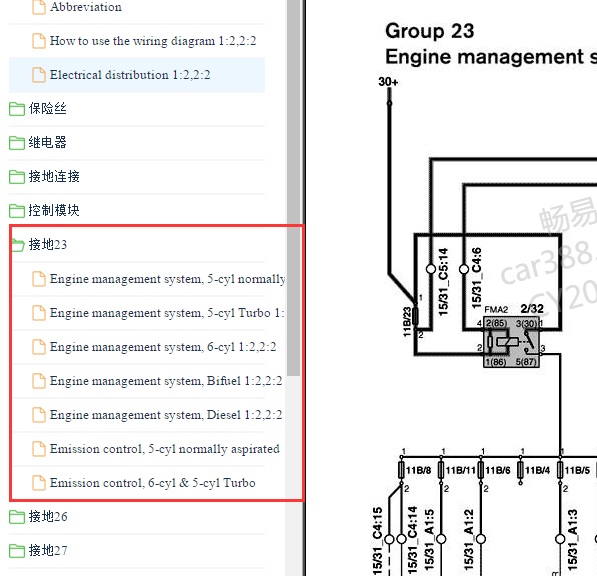Open Engine management system, 5-cyl Turbo entry
Viewport: 597px width, 576px height.
pos(167,313)
